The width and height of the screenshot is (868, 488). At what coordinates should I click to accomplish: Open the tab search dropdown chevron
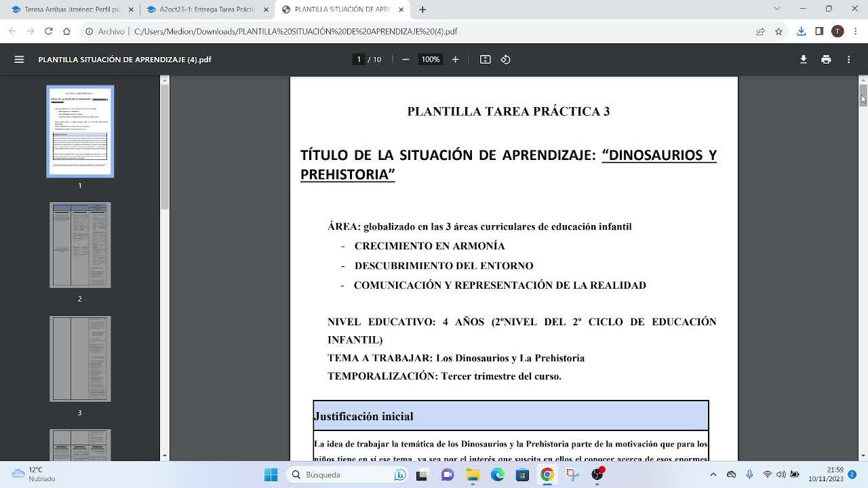[777, 9]
